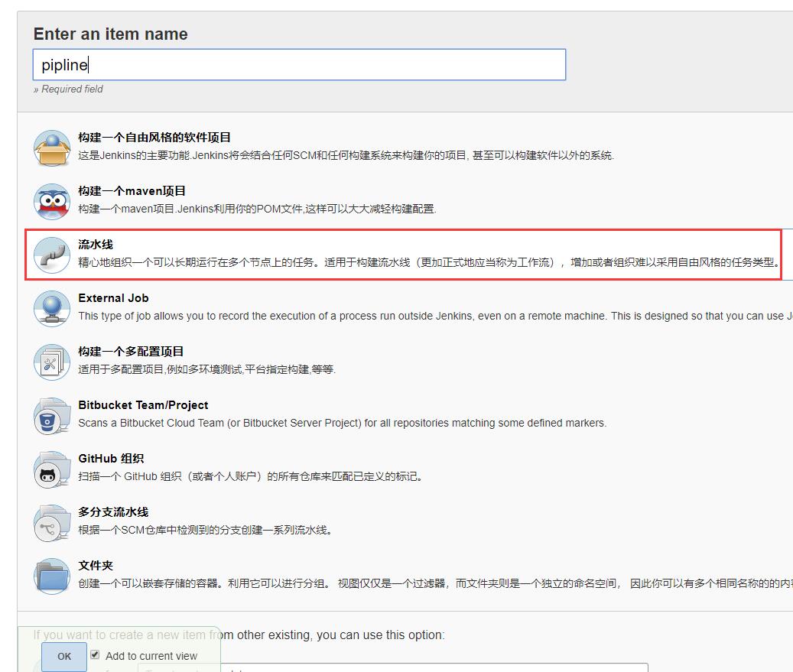Select 构建一个多配置项目 title

click(x=131, y=352)
